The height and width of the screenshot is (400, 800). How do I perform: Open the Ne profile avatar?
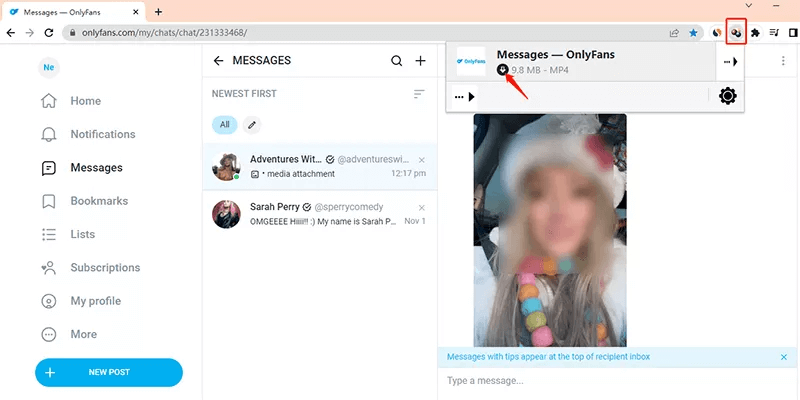point(49,67)
